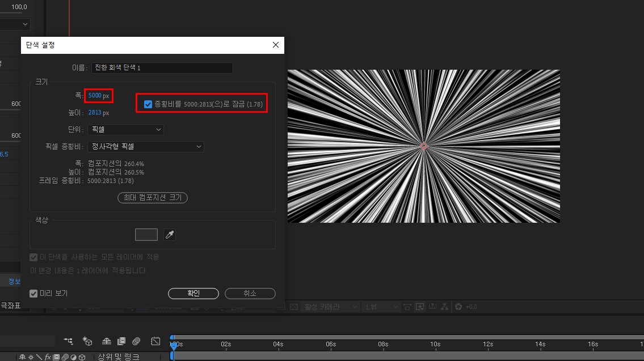
Task: Click the 3D layer cube column icon
Action: point(82,357)
